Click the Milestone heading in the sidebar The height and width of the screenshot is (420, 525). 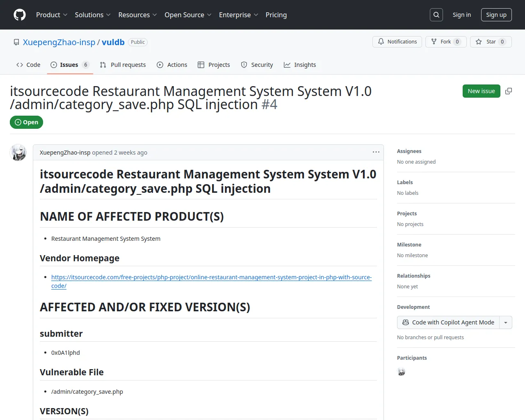409,245
